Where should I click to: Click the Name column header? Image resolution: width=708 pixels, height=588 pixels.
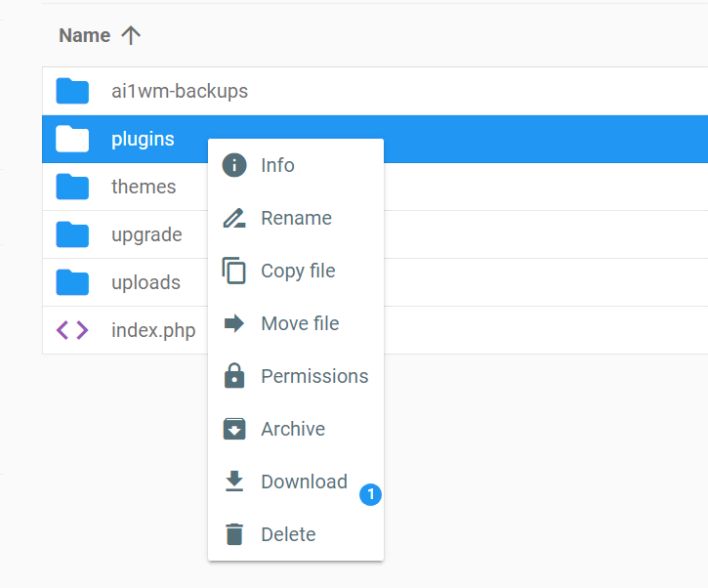coord(84,35)
